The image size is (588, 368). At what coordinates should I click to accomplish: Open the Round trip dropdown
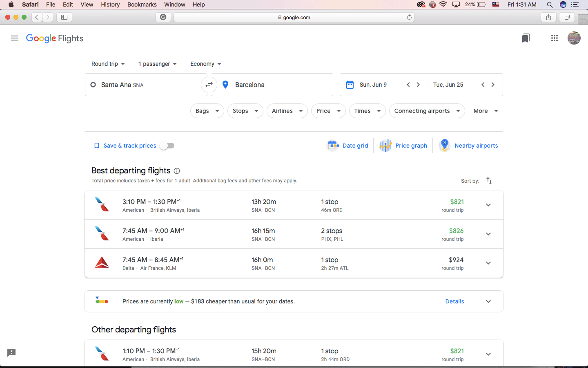(x=108, y=64)
